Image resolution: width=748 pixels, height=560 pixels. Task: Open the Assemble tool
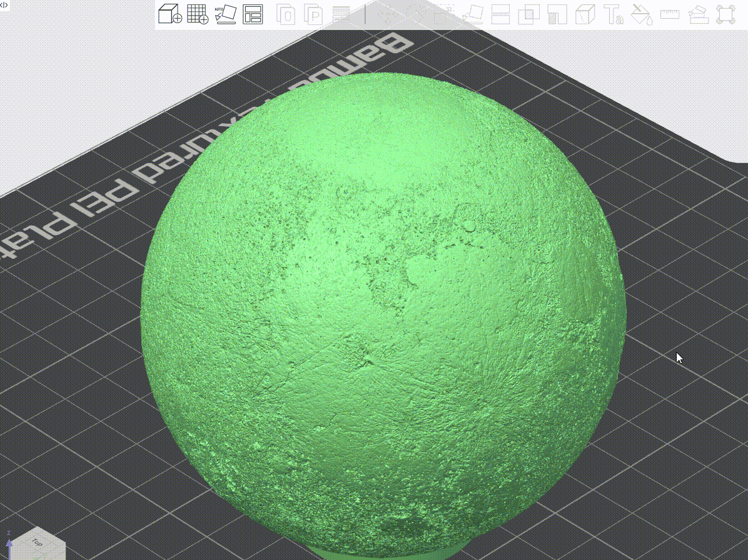pos(698,14)
